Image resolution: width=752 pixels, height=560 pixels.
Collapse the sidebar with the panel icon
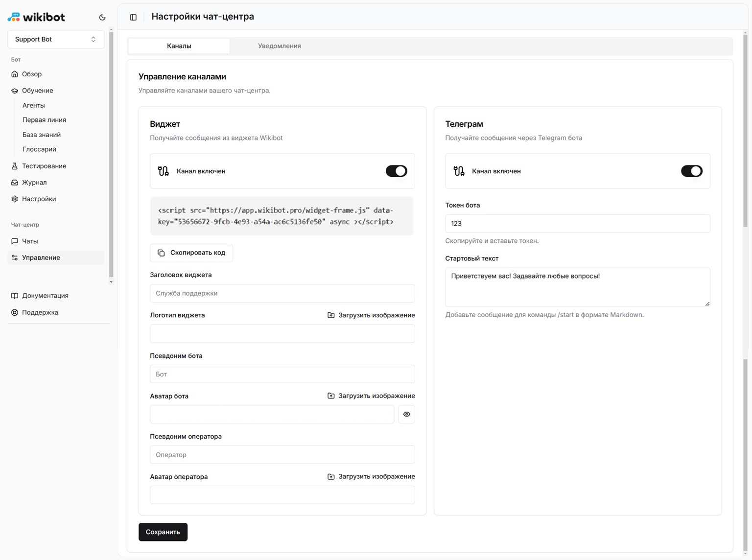point(133,17)
